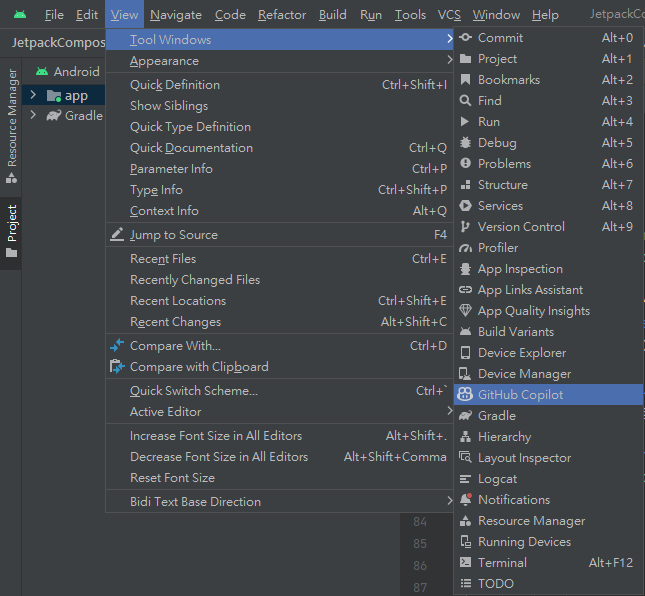Toggle the Project side tab
This screenshot has height=596, width=645.
tap(12, 231)
